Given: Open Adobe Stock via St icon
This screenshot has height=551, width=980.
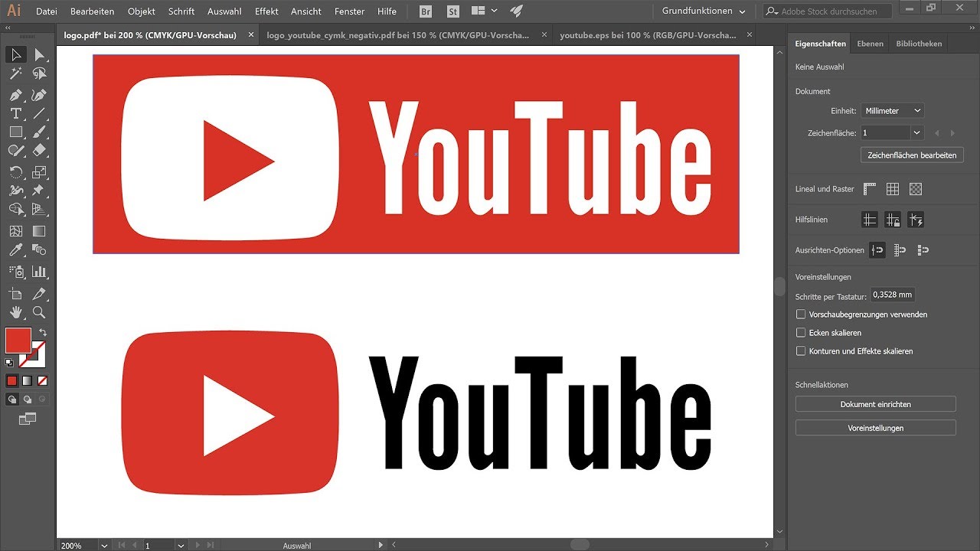Looking at the screenshot, I should tap(453, 11).
